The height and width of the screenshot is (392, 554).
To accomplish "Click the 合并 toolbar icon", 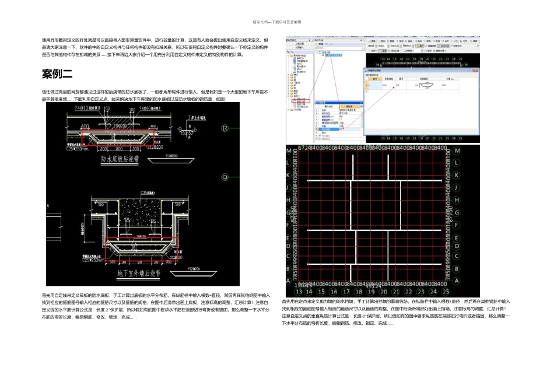I will [x=445, y=41].
